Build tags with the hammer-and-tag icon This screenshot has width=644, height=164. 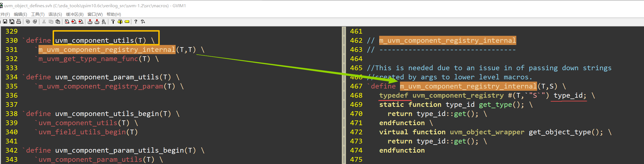pyautogui.click(x=120, y=22)
